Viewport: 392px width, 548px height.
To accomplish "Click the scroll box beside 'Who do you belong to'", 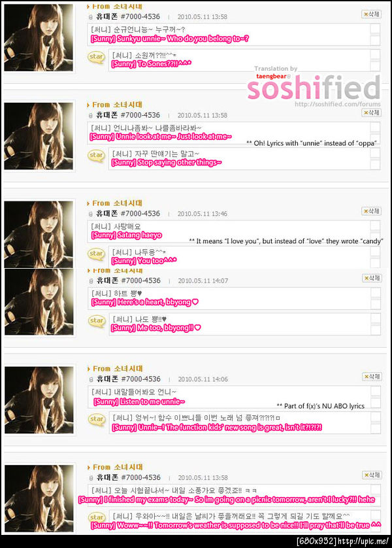I will (375, 34).
